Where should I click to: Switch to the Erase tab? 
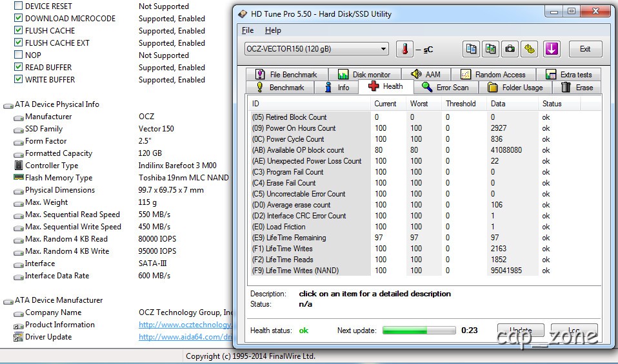pos(577,88)
